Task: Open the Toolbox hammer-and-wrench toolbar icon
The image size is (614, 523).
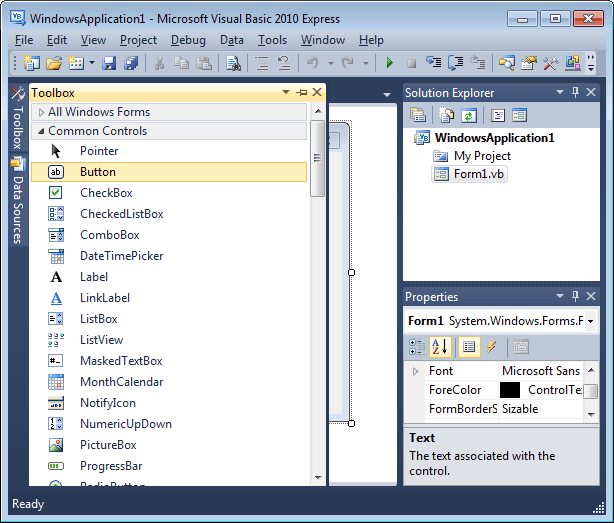Action: 551,63
